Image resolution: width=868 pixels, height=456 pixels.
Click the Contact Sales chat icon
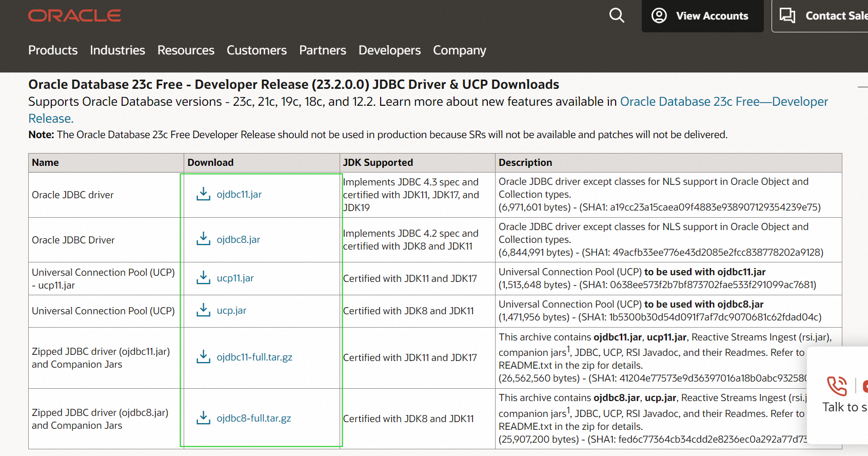pos(787,15)
